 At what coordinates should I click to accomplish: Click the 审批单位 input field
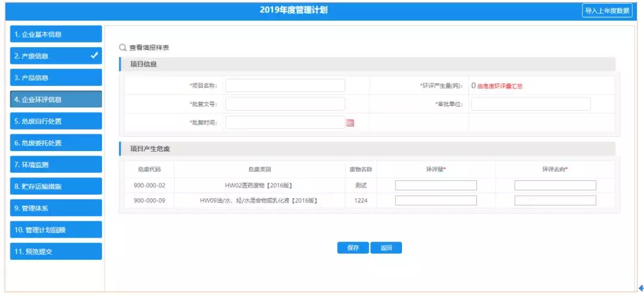(x=531, y=104)
